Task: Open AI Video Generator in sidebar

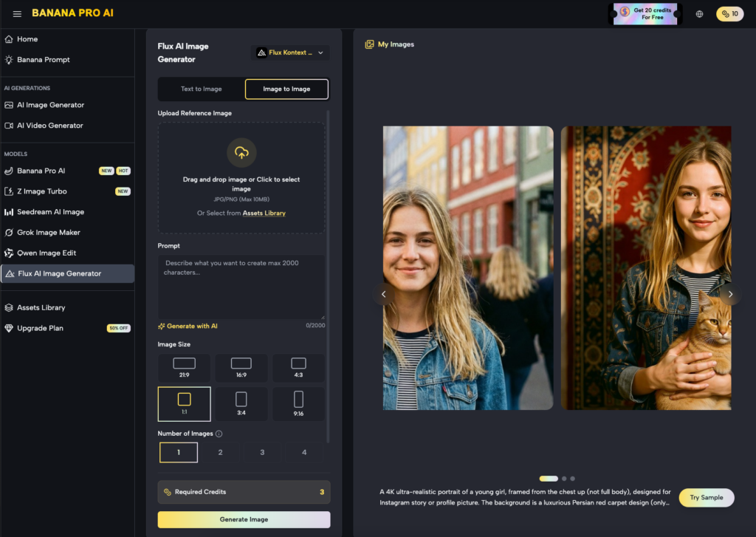Action: (x=50, y=126)
